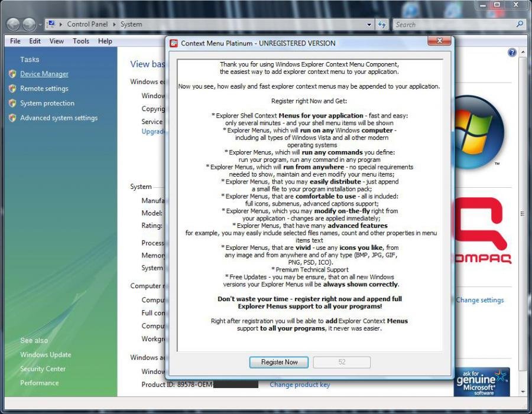Screen dimensions: 532x414
Task: Close the System Control Panel window
Action: (516, 5)
